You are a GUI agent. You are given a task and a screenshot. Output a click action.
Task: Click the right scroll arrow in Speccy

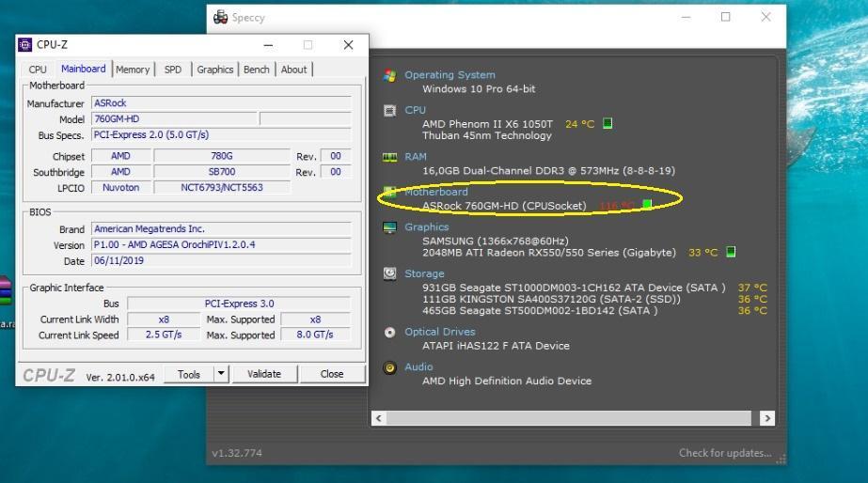(x=766, y=418)
